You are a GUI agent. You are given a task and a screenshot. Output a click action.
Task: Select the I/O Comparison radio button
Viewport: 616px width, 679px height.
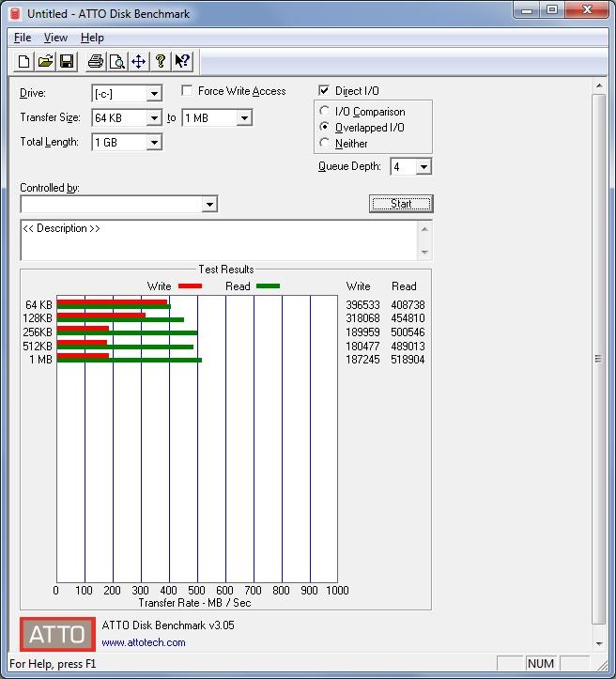coord(326,112)
